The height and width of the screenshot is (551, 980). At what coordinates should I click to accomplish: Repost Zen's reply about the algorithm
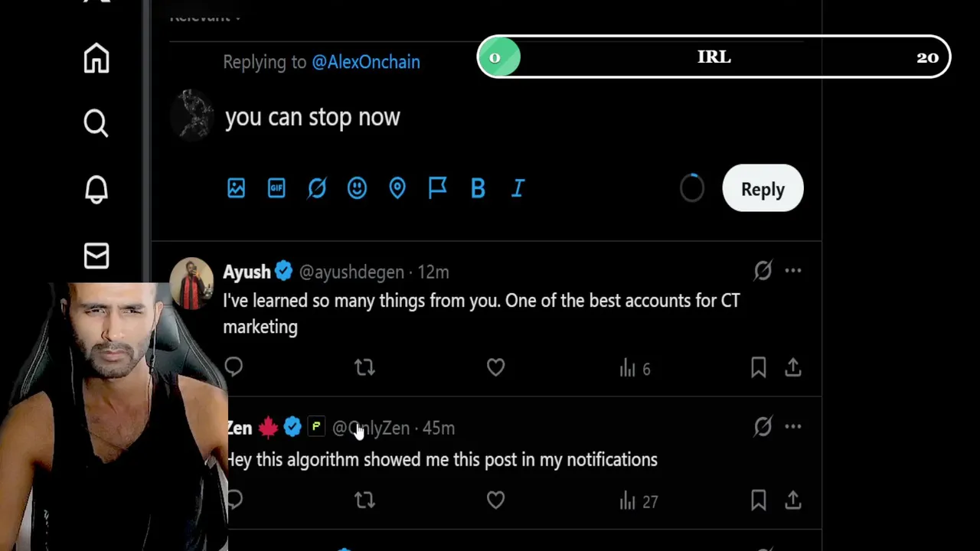pos(364,500)
